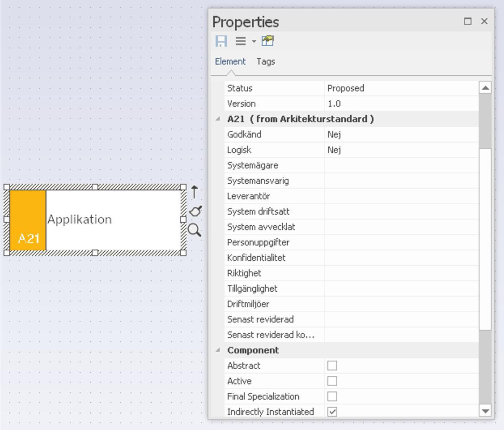Viewport: 504px width, 430px height.
Task: Enable the Abstract checkbox
Action: 332,366
